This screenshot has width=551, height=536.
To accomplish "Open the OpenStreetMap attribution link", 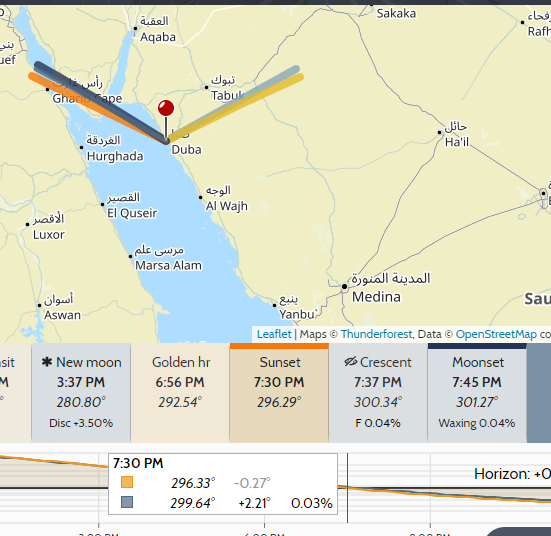I will click(496, 334).
